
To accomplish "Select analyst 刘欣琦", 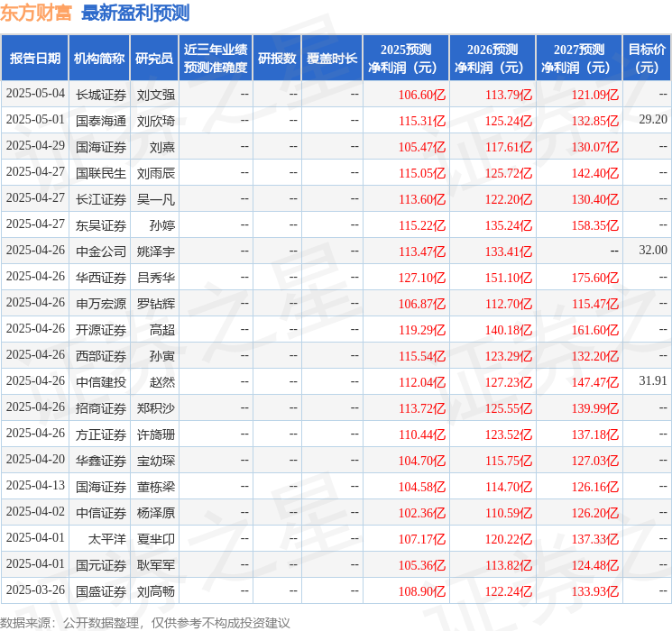I will pos(156,121).
